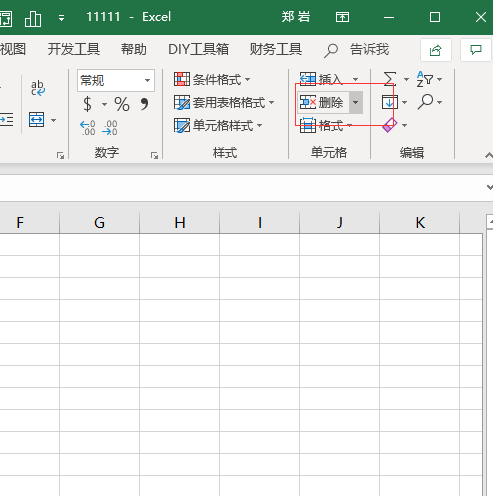This screenshot has height=496, width=493.
Task: Select column K header
Action: tap(420, 222)
